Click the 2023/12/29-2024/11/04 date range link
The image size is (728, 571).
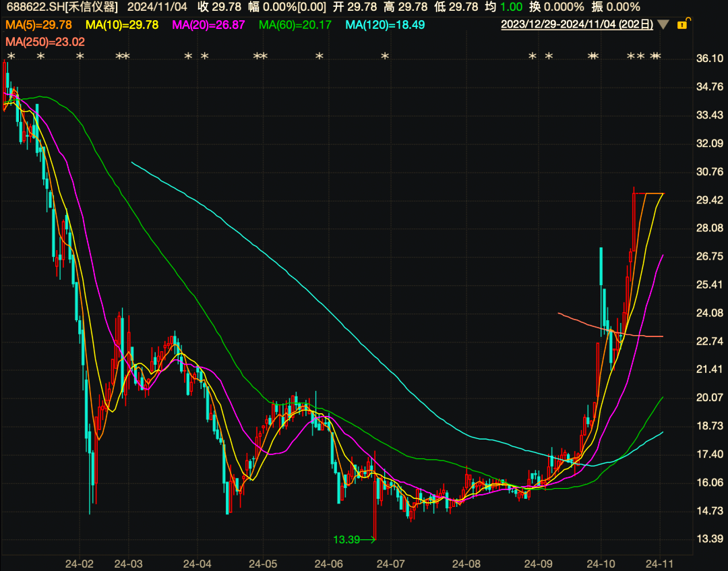pos(577,25)
